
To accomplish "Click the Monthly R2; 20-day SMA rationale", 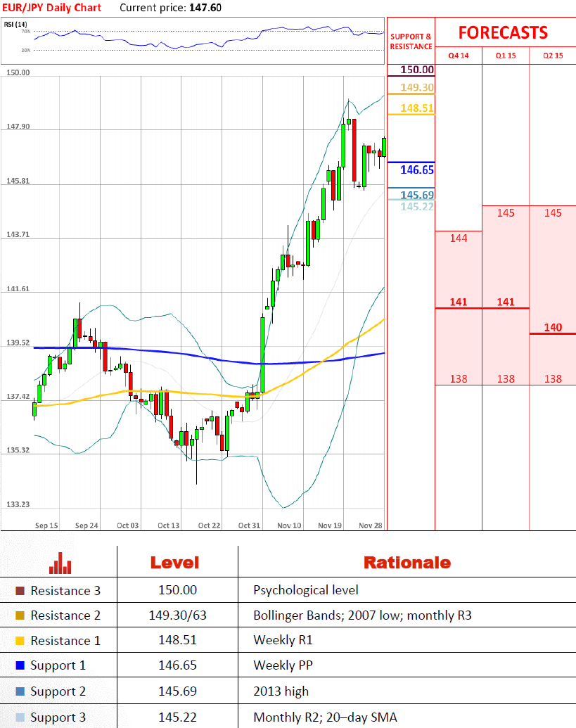I will 326,717.
